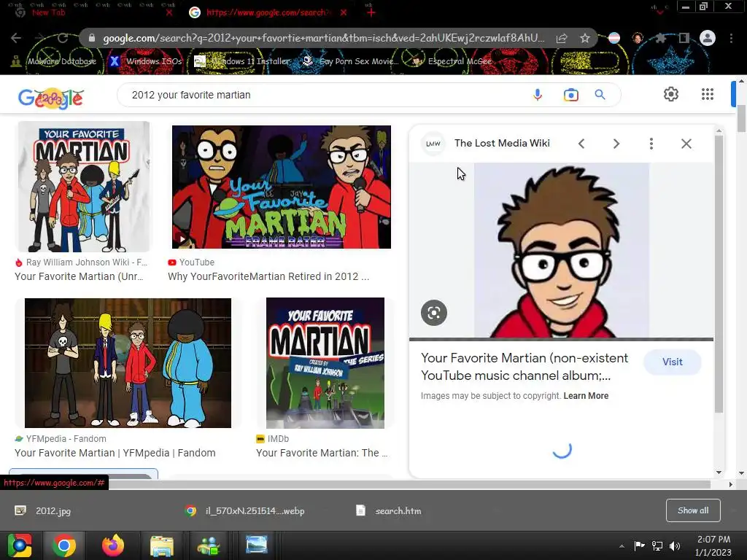Go to the Google doodle logo
Image resolution: width=747 pixels, height=560 pixels.
[x=51, y=98]
